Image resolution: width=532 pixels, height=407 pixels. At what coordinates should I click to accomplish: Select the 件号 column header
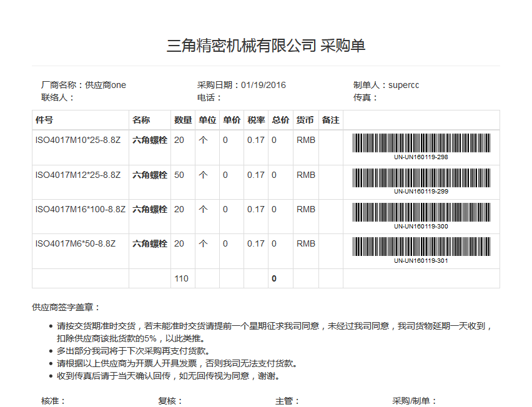44,120
